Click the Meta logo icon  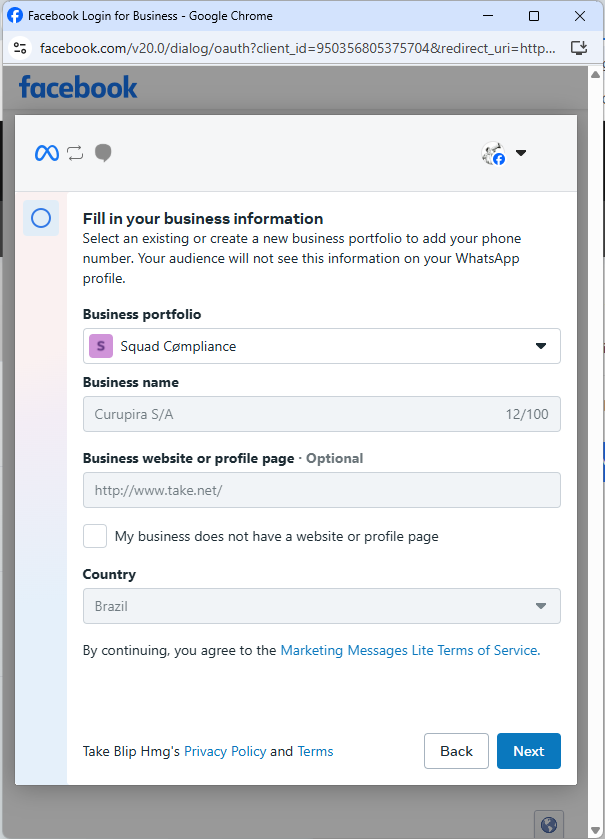46,153
